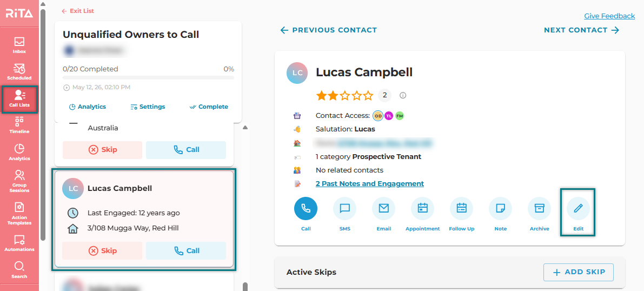This screenshot has width=644, height=291.
Task: Open the Analytics sidebar icon
Action: tap(19, 151)
